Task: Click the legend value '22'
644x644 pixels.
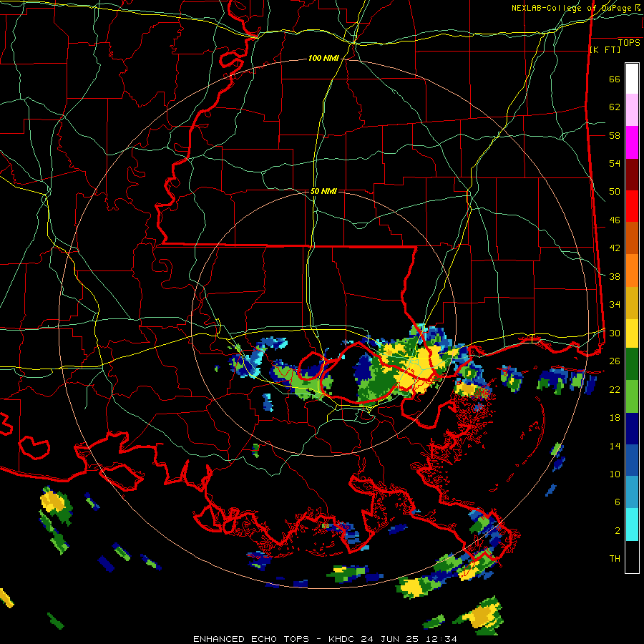Action: click(x=615, y=389)
